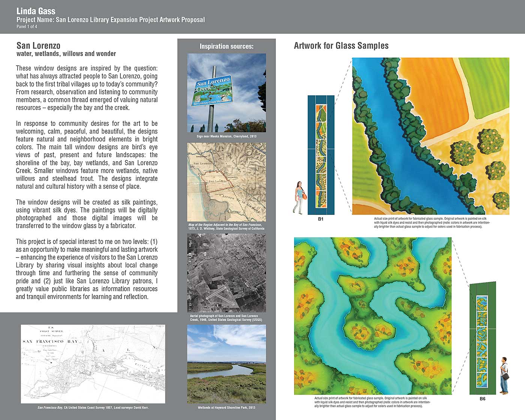Click the B1 tall window mockup
The height and width of the screenshot is (420, 525).
click(x=321, y=155)
